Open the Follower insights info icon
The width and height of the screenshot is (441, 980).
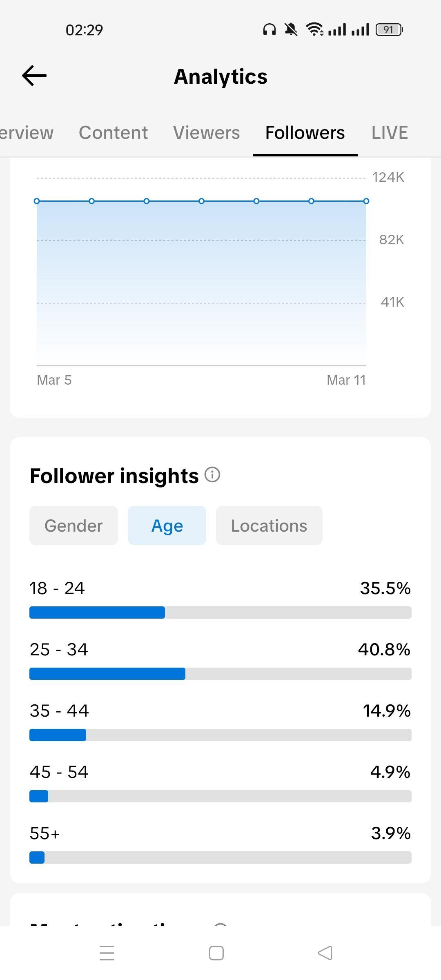[212, 475]
